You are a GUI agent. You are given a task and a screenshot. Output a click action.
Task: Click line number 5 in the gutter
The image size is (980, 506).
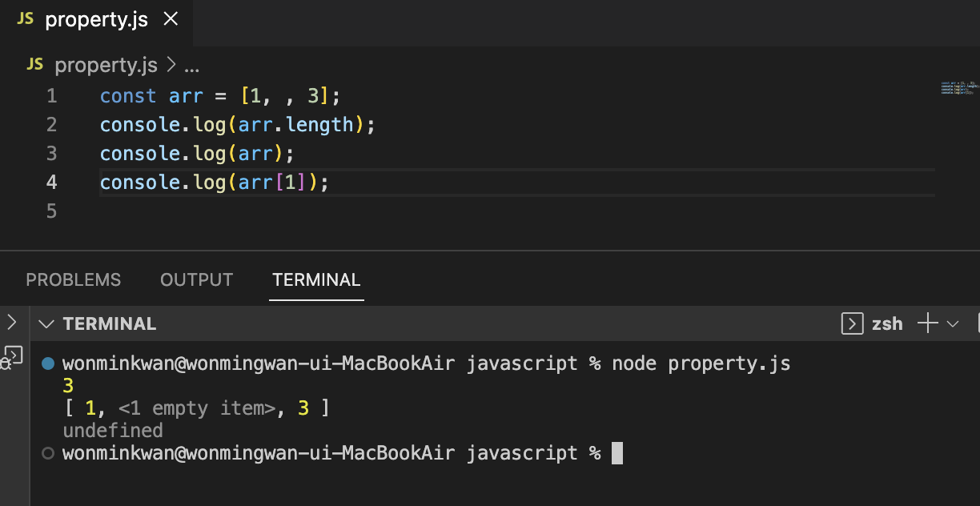[x=52, y=211]
